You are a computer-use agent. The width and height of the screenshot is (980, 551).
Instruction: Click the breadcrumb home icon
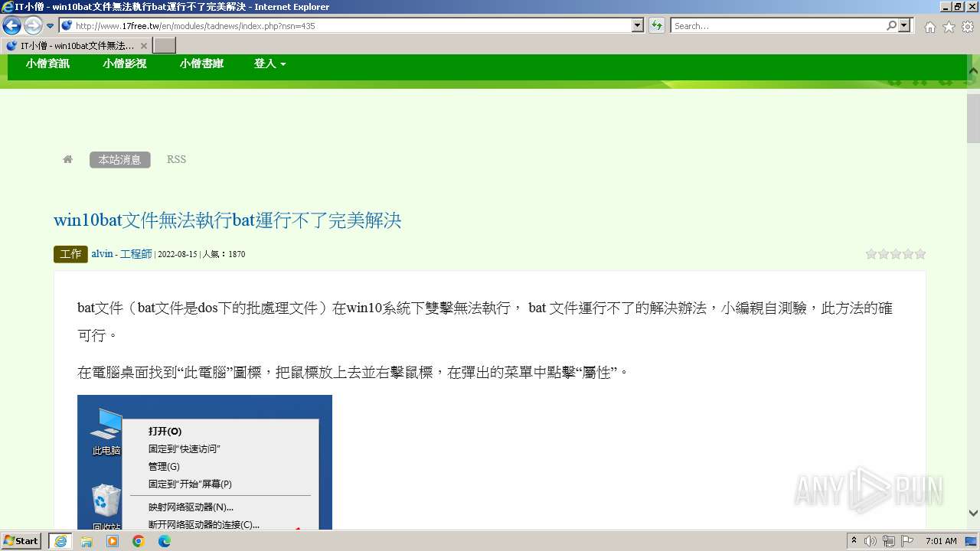coord(67,159)
